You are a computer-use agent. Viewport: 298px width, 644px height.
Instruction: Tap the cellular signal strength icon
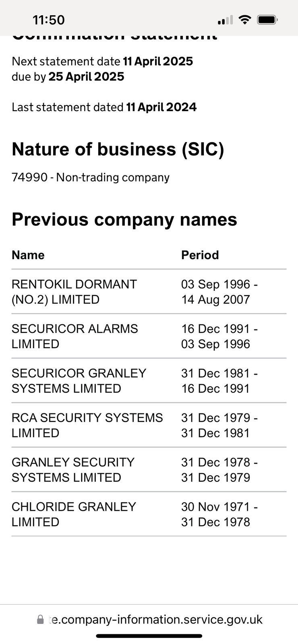click(x=225, y=20)
